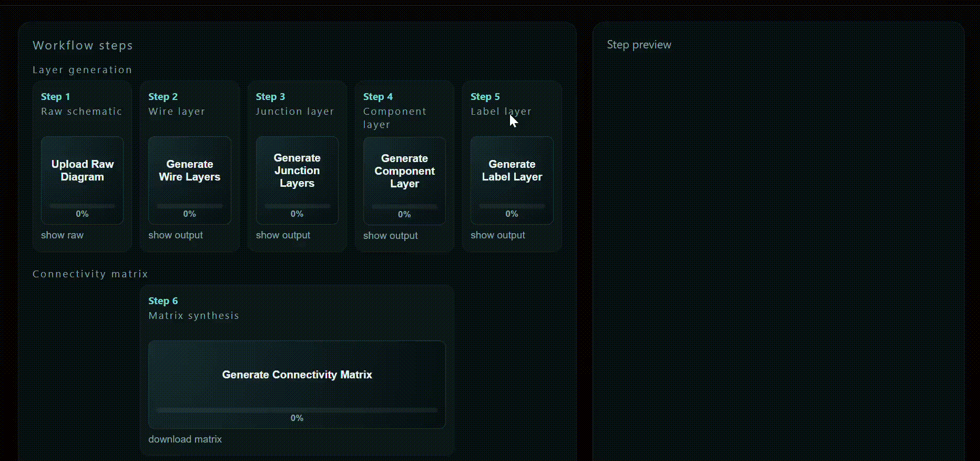This screenshot has height=461, width=980.
Task: Click the Wire layer subtitle
Action: tap(177, 112)
